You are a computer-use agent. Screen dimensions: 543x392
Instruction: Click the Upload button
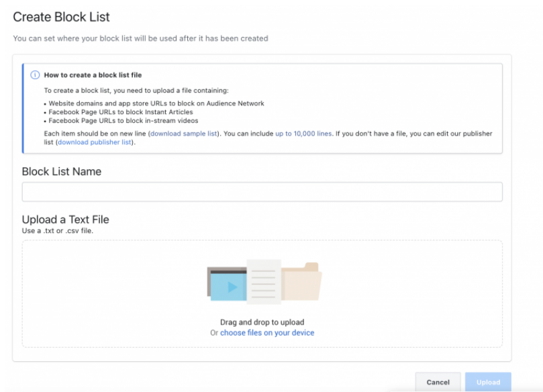(x=488, y=382)
